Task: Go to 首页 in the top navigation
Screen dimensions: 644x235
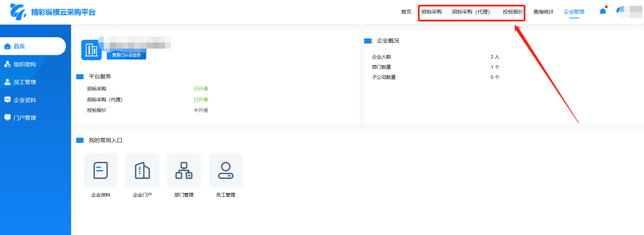Action: [x=406, y=12]
